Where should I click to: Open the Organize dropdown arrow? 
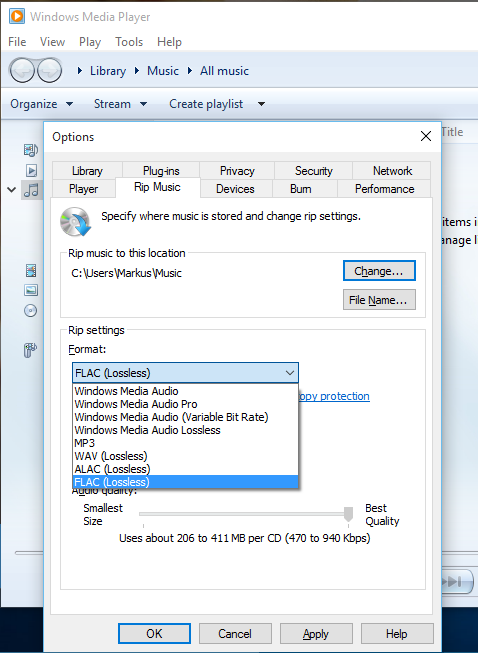pos(70,104)
